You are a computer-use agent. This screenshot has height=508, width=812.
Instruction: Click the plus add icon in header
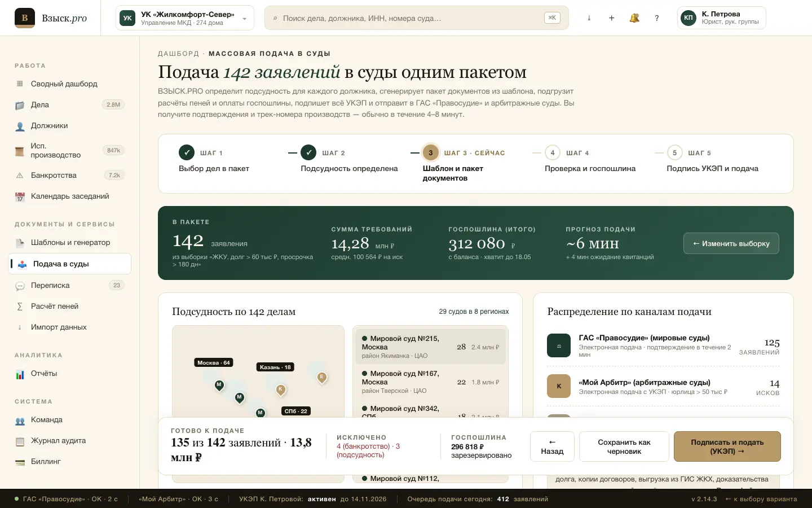pyautogui.click(x=611, y=18)
